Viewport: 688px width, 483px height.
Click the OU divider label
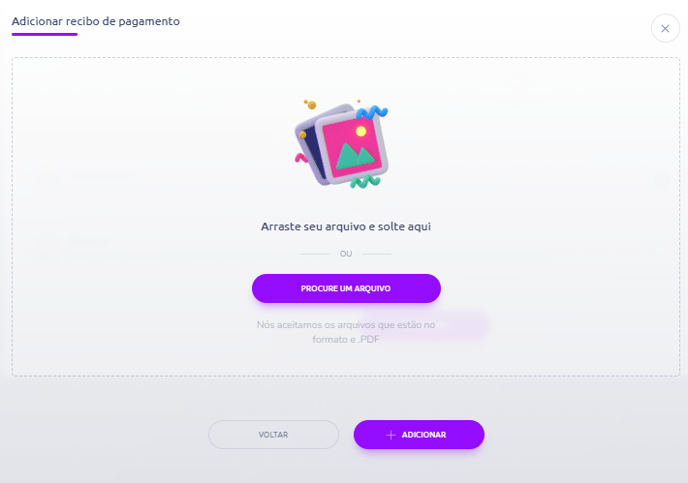346,254
